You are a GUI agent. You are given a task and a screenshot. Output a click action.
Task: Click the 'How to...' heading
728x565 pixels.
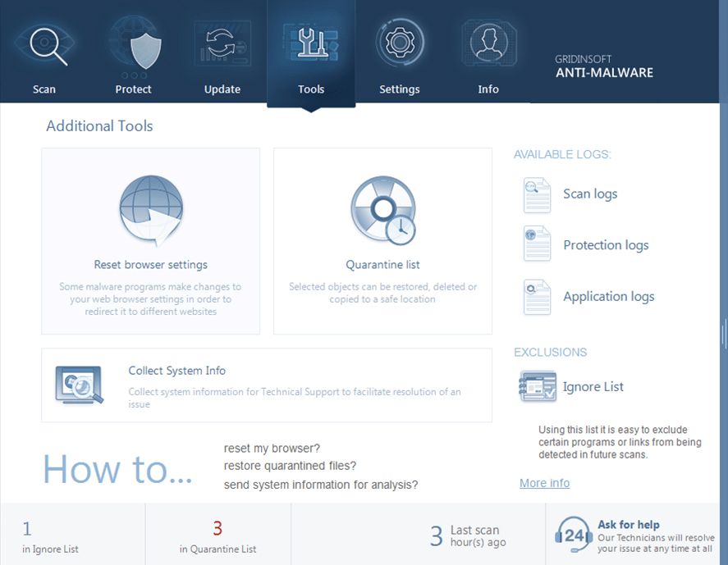tap(117, 469)
